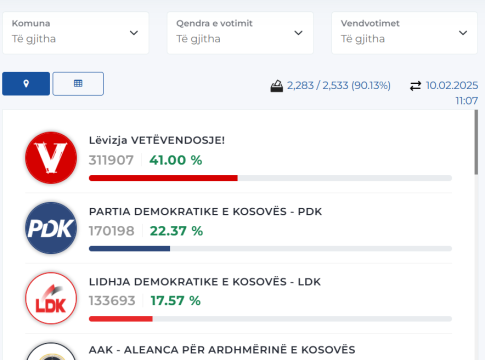Click the Vendvotimet chevron arrow
The image size is (485, 360).
tap(463, 33)
